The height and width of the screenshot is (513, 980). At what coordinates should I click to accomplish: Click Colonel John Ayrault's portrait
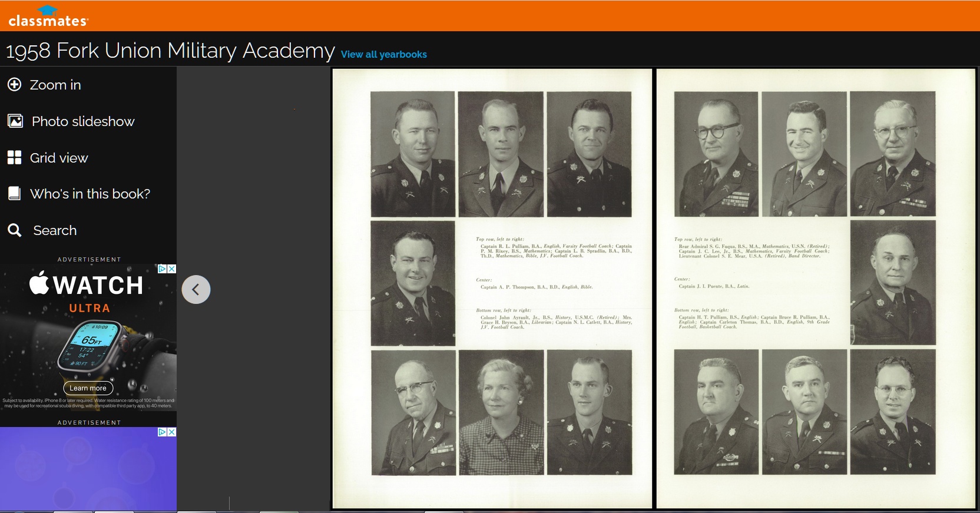coord(413,412)
